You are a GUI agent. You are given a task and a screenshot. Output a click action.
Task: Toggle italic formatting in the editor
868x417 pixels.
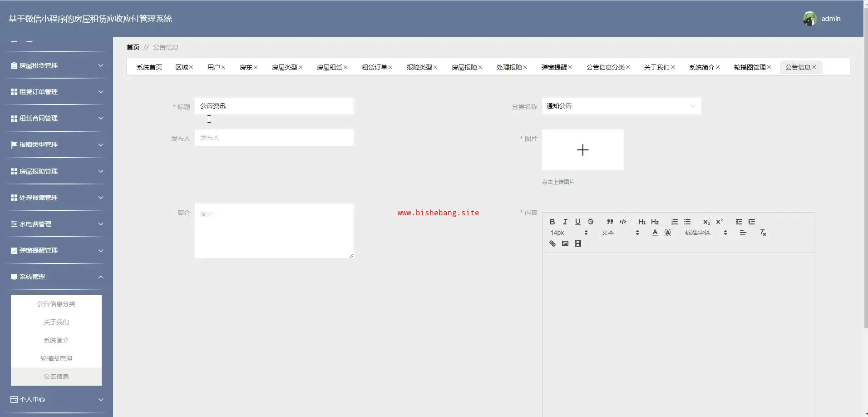click(565, 222)
